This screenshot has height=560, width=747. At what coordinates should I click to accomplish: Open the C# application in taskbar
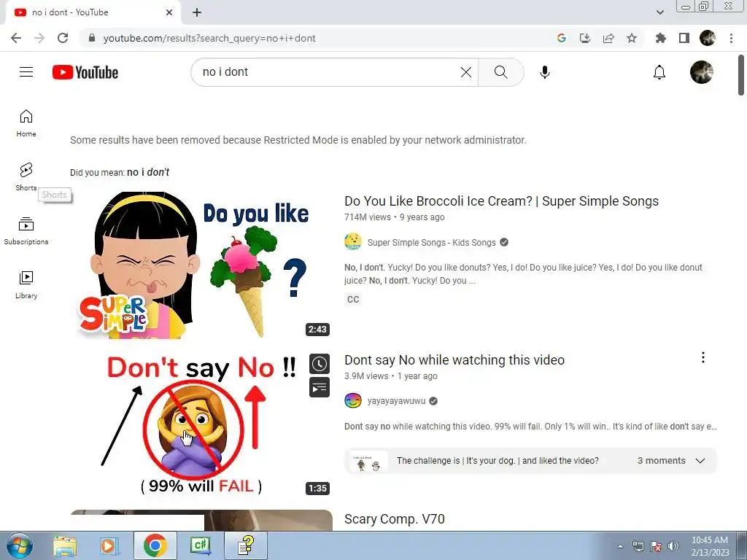(200, 545)
